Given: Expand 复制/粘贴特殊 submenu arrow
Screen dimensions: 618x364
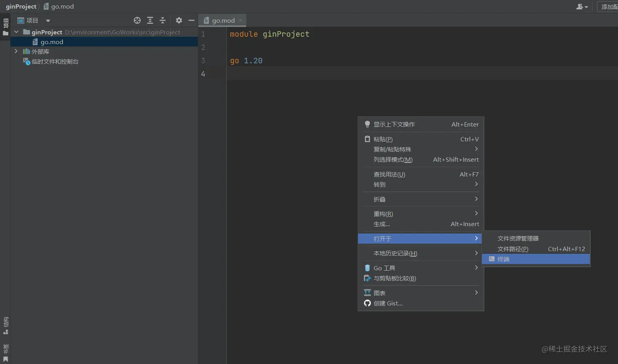Looking at the screenshot, I should pyautogui.click(x=476, y=149).
